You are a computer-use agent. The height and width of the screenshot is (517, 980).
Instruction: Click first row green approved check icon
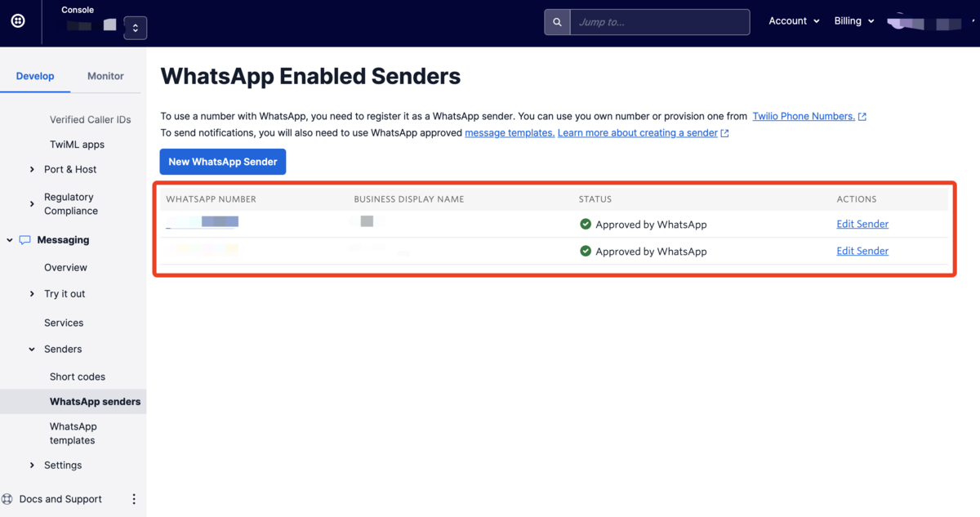(586, 224)
